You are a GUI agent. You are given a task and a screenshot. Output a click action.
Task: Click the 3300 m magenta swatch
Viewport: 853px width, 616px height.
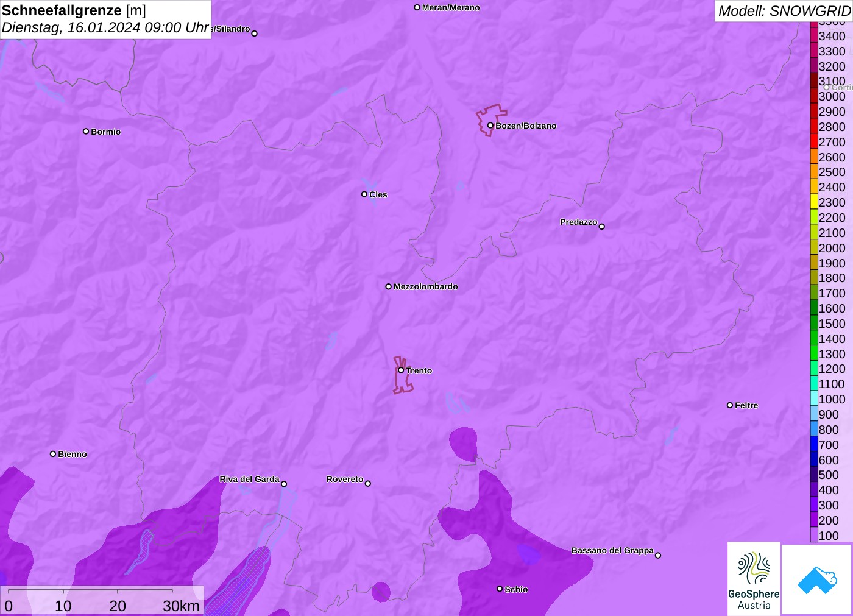pyautogui.click(x=814, y=51)
